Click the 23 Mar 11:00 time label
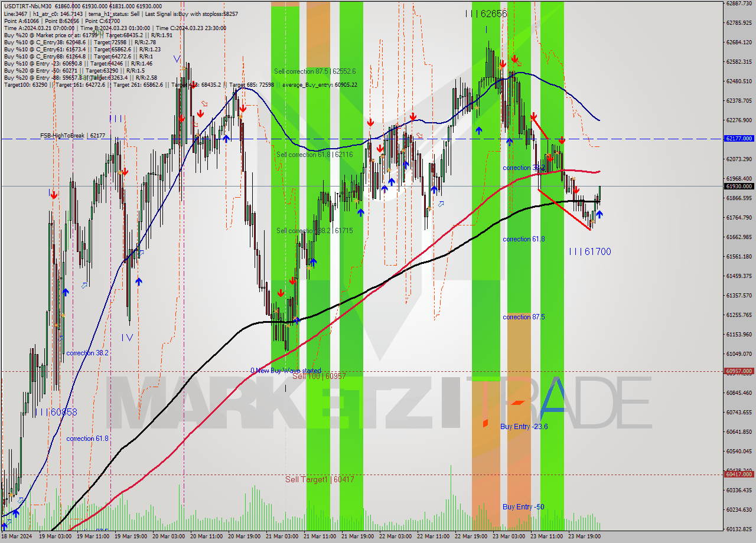The width and height of the screenshot is (756, 543). (546, 537)
